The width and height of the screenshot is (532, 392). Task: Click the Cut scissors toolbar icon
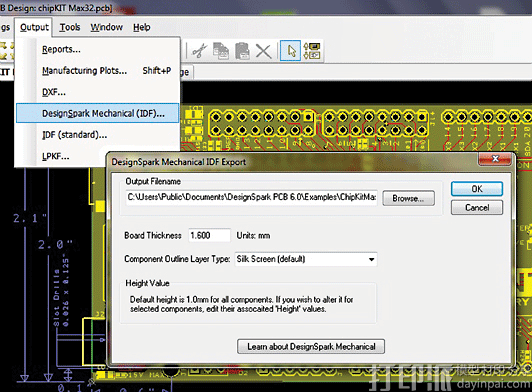(200, 51)
